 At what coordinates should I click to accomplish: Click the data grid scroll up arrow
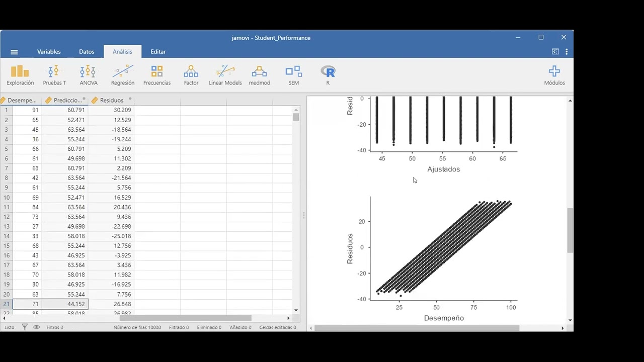[x=296, y=109]
